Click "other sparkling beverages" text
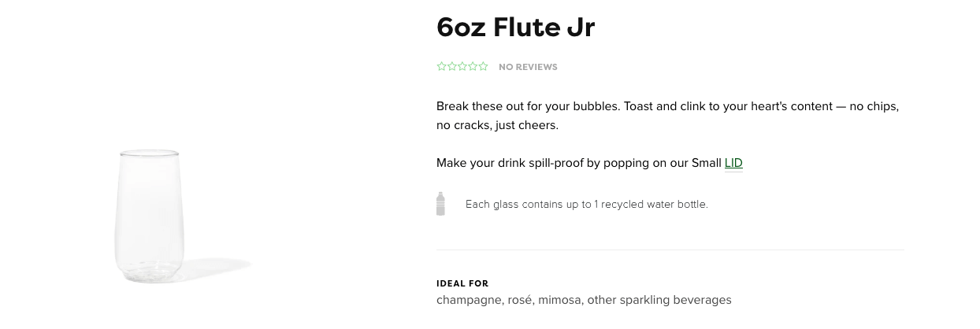 (659, 300)
